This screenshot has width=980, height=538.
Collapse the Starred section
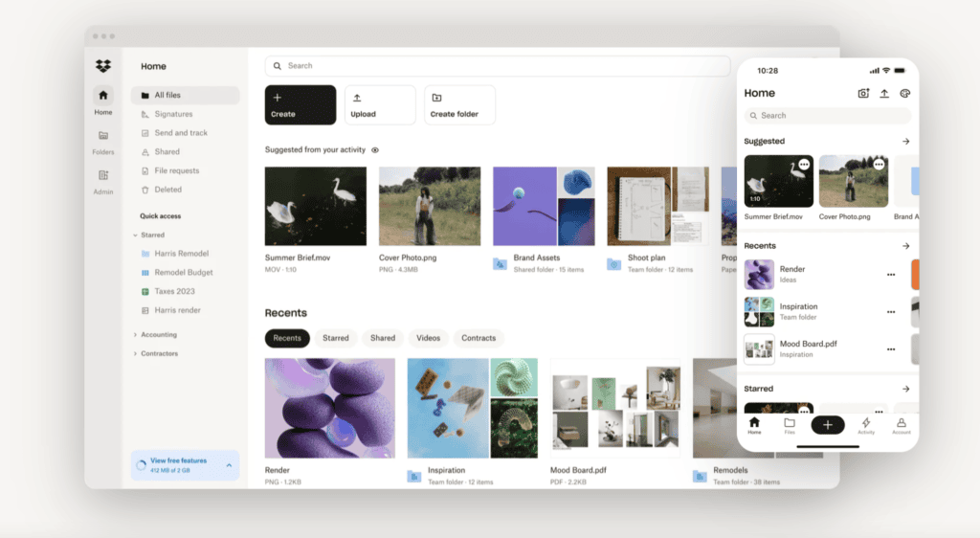[x=135, y=235]
